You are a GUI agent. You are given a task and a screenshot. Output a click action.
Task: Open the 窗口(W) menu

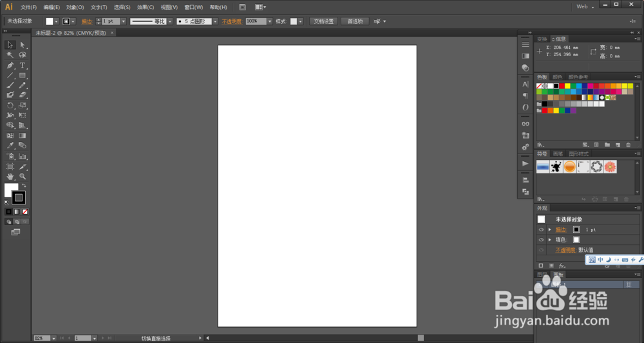point(193,7)
